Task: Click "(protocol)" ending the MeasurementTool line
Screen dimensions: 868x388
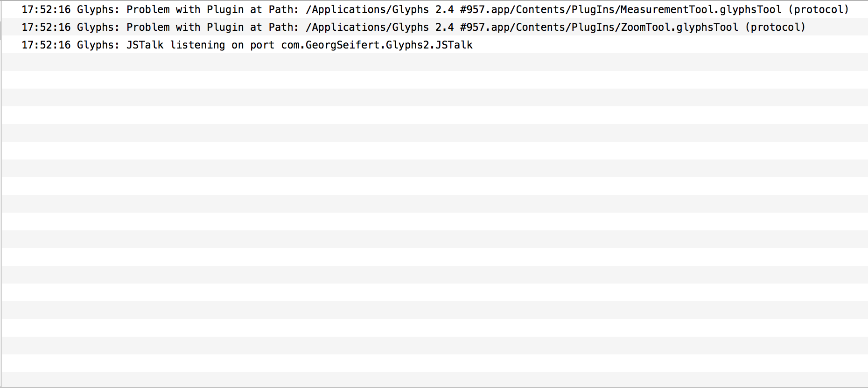Action: pos(819,9)
